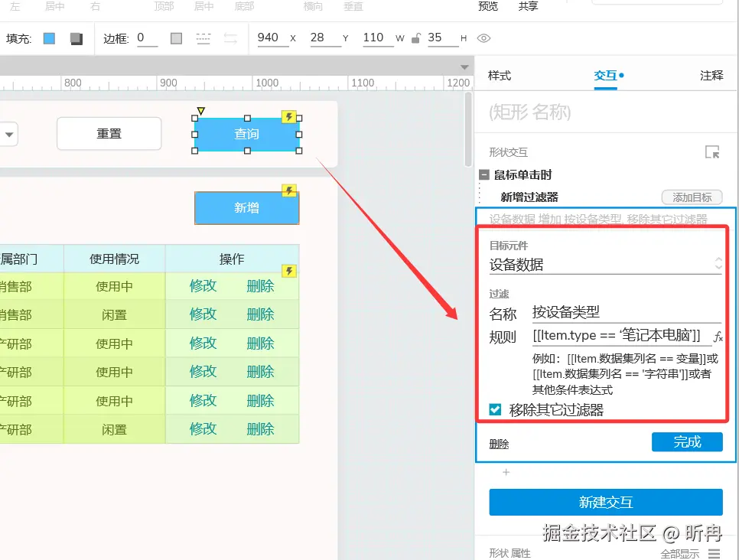Open the dropdown arrow left of 重置
739x560 pixels.
[9, 135]
